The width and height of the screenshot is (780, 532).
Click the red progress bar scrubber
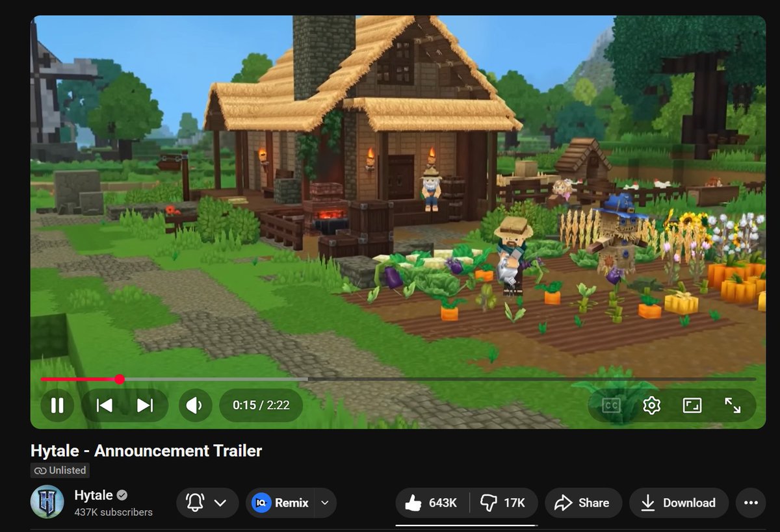[x=120, y=379]
